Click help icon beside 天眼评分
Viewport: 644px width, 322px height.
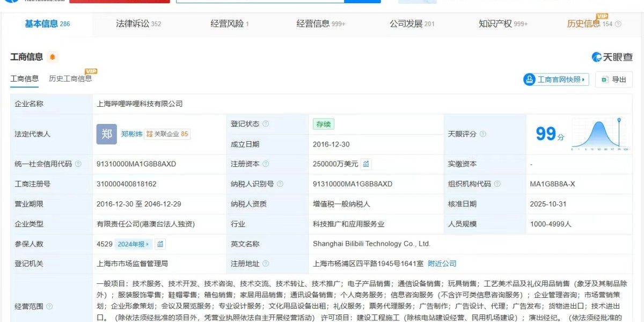coord(483,134)
